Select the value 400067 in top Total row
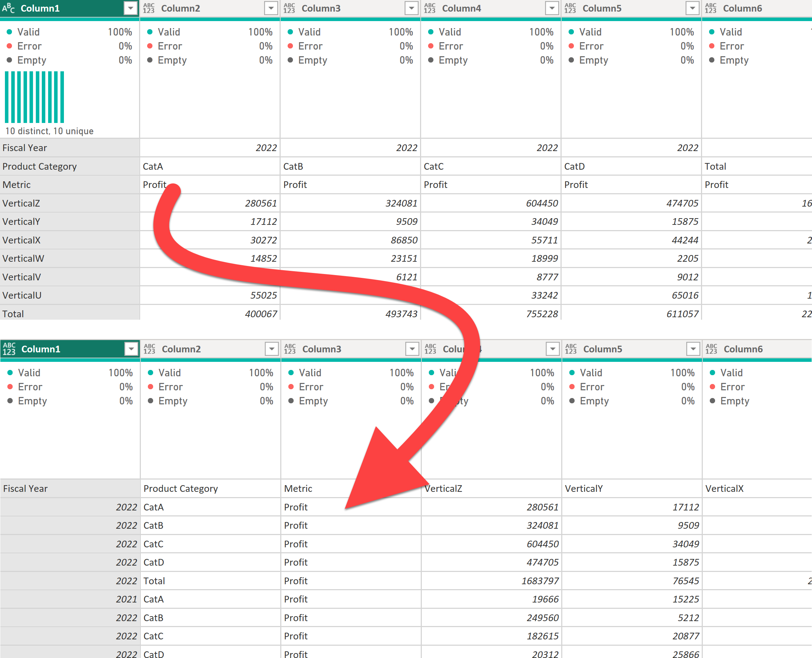The width and height of the screenshot is (812, 658). pyautogui.click(x=210, y=313)
